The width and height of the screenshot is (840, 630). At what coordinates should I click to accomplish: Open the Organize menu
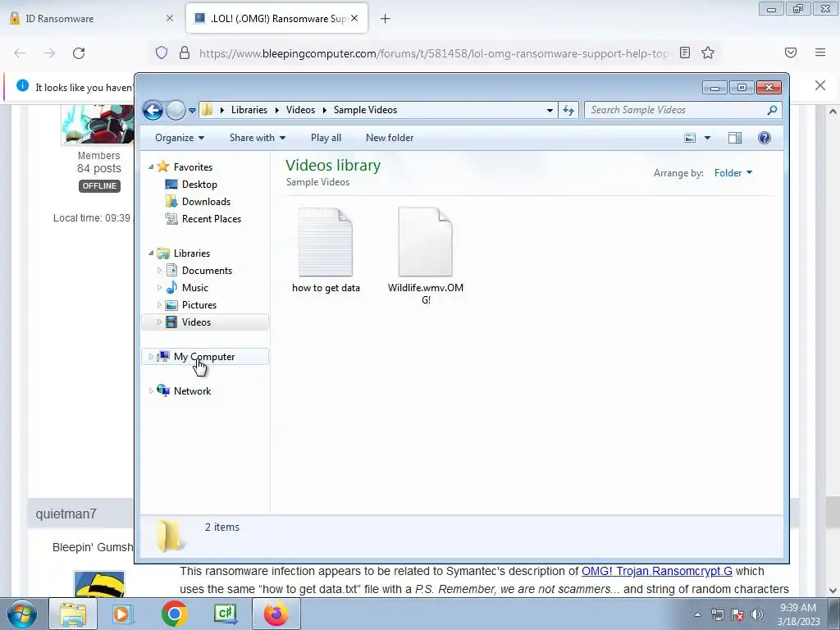(x=180, y=138)
